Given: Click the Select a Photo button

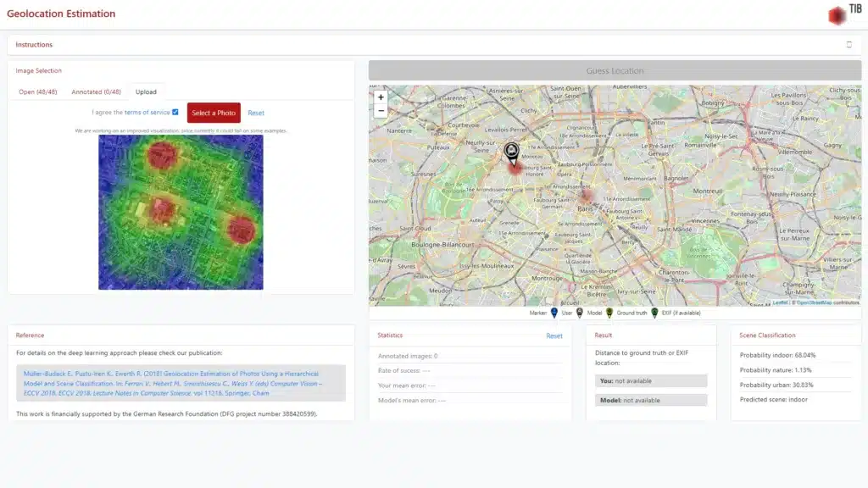Looking at the screenshot, I should [x=214, y=113].
